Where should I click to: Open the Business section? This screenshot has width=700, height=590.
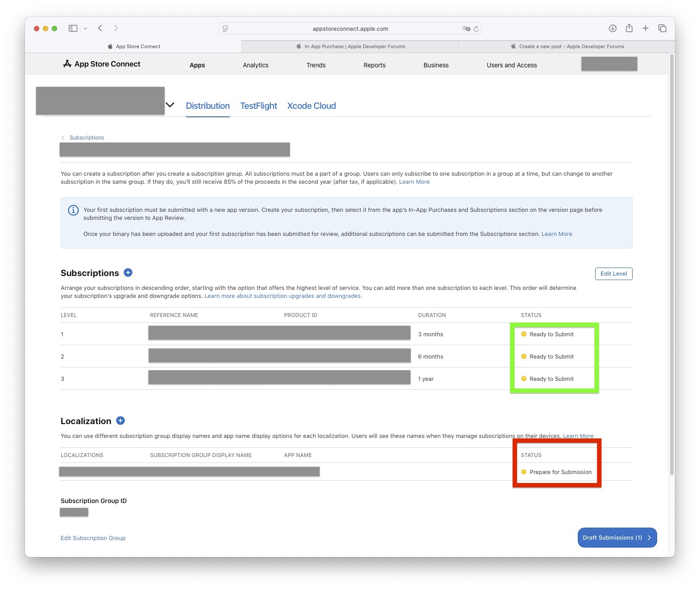pyautogui.click(x=436, y=65)
